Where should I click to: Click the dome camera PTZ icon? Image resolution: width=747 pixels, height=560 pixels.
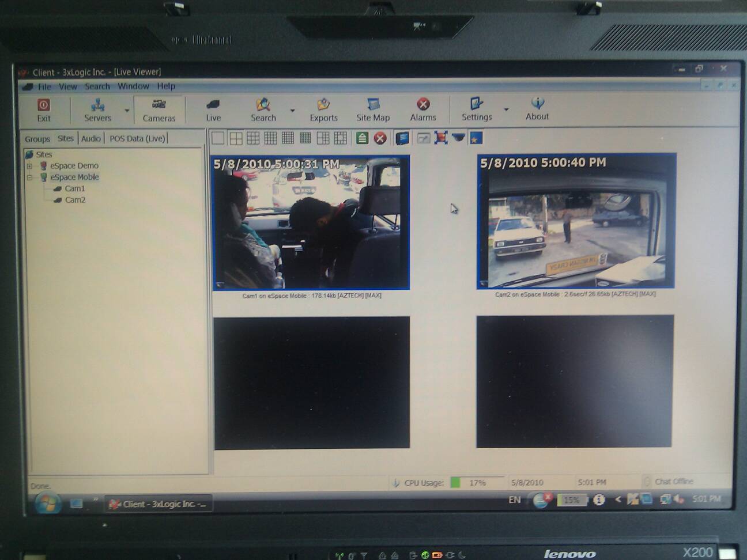pos(458,138)
